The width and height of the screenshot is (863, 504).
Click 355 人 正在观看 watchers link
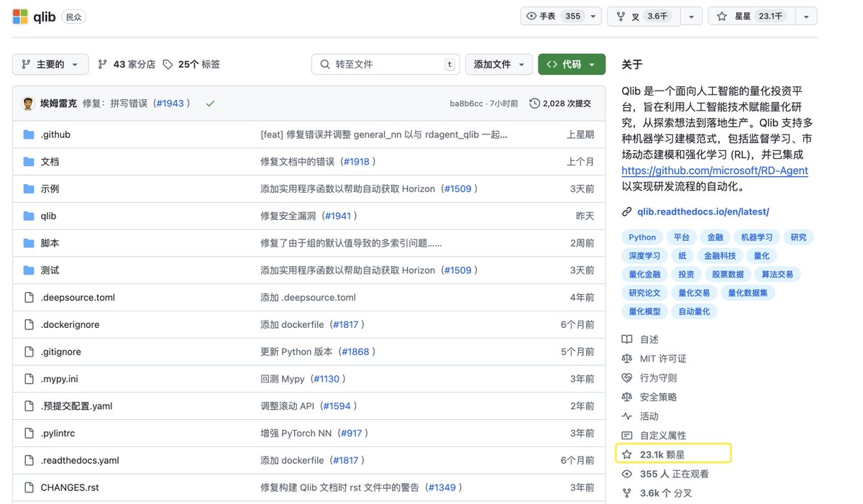point(675,474)
